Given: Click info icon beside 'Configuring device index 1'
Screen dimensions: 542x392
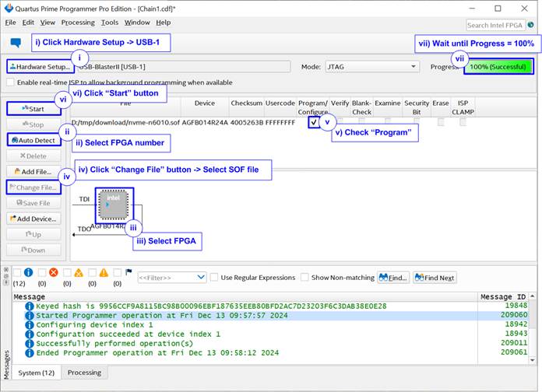Looking at the screenshot, I should [30, 325].
